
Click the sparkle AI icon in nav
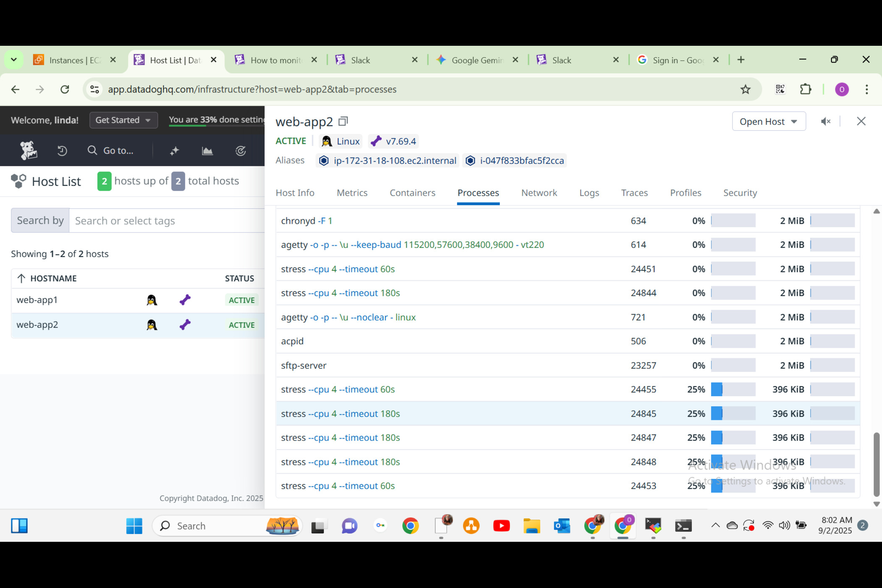(175, 151)
